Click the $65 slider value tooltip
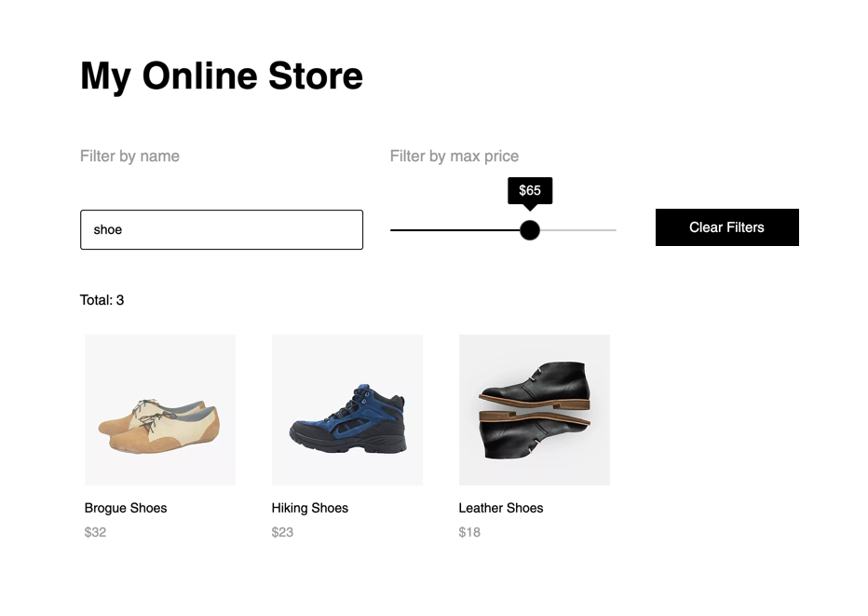 530,190
